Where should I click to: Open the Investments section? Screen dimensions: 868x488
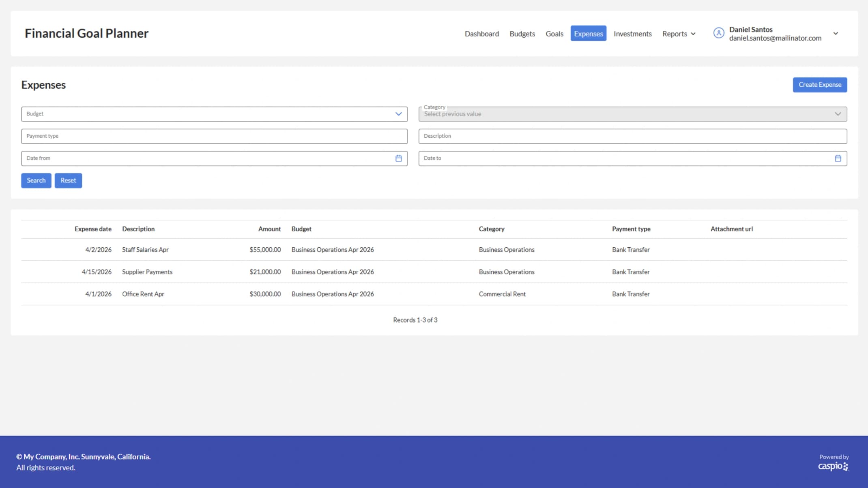632,34
